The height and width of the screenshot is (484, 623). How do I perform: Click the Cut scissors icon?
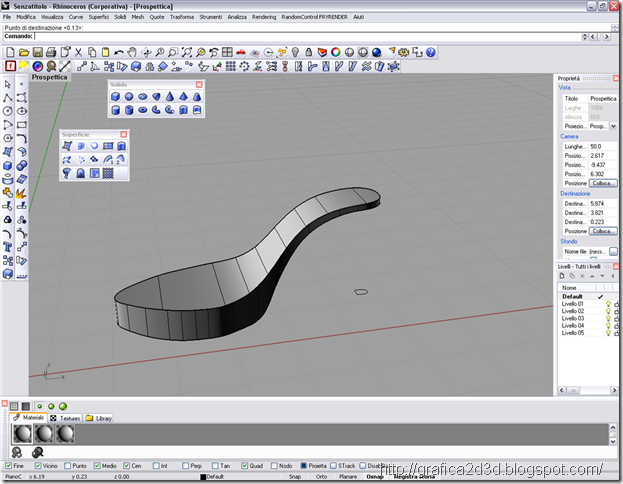tap(78, 52)
